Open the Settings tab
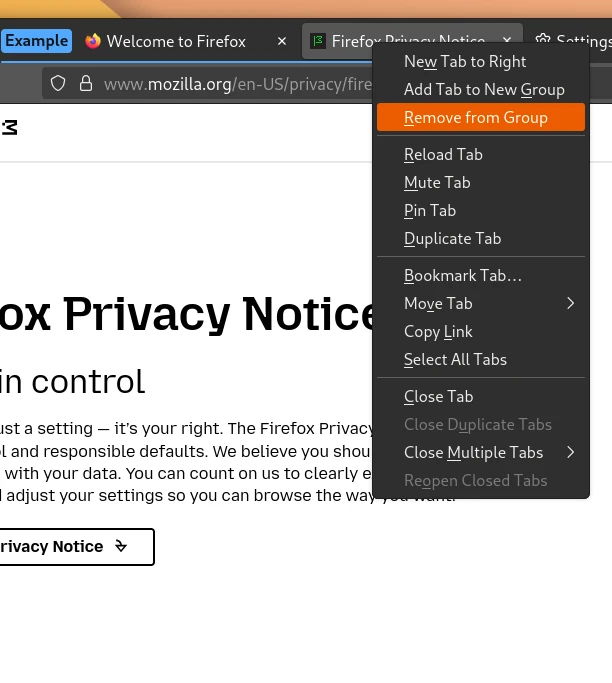The image size is (612, 683). click(x=571, y=41)
